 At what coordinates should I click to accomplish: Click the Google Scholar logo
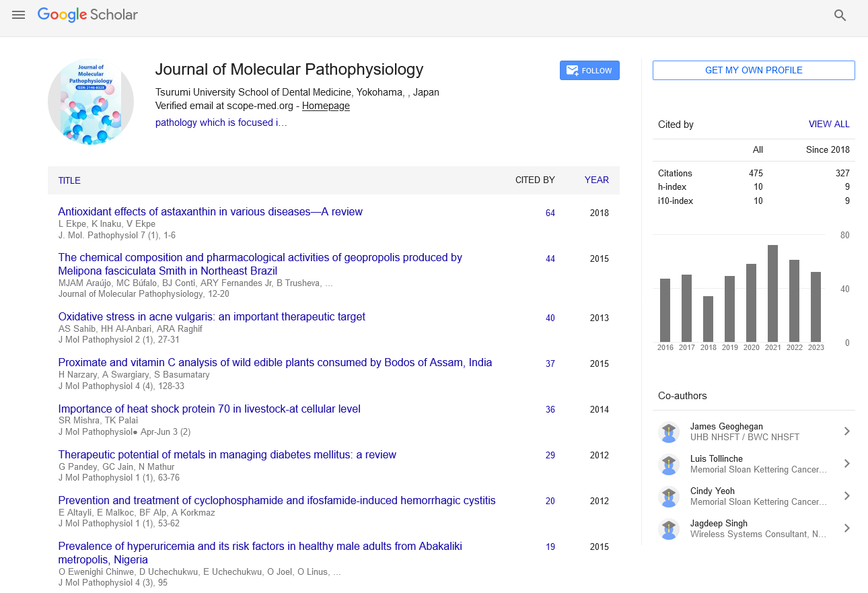coord(87,15)
